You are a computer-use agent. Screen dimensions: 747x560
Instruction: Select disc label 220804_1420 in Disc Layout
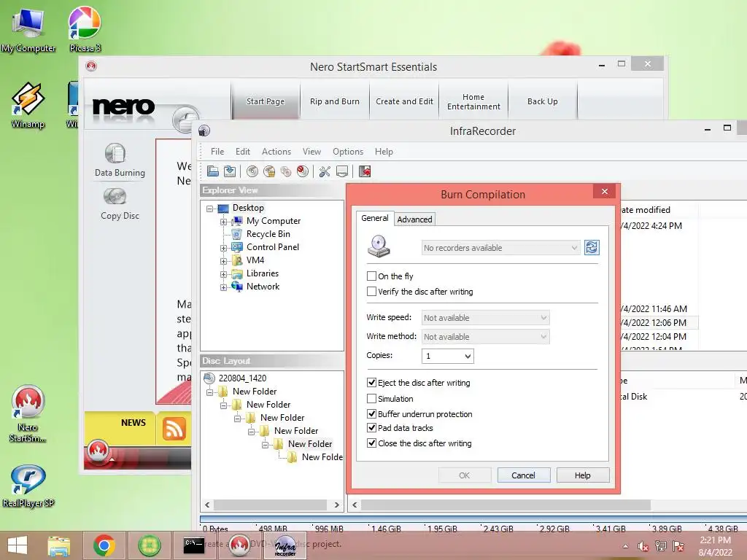(242, 378)
